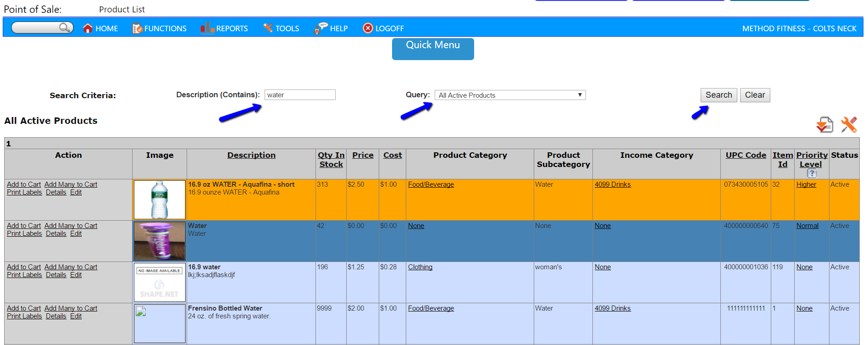Expand the Query All Active Products dropdown
The height and width of the screenshot is (345, 868).
[510, 95]
